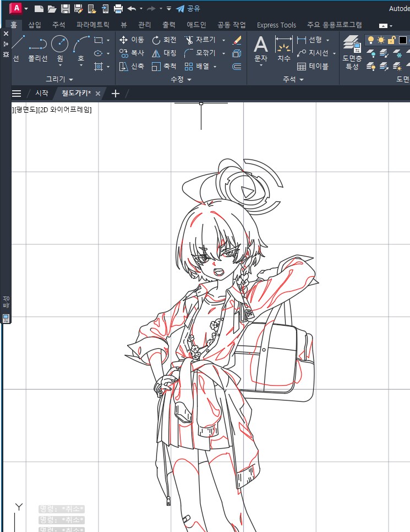
Task: Toggle layer on/off light bulb icon
Action: (371, 40)
